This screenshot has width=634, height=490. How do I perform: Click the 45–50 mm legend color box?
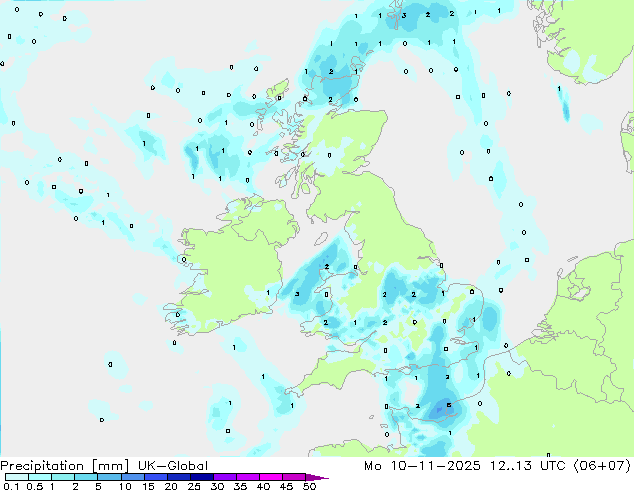293,477
